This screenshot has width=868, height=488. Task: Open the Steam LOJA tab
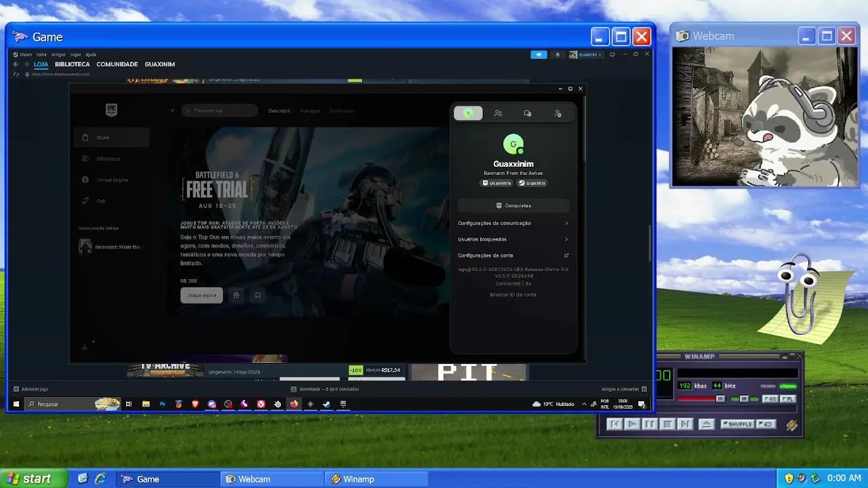click(x=41, y=64)
